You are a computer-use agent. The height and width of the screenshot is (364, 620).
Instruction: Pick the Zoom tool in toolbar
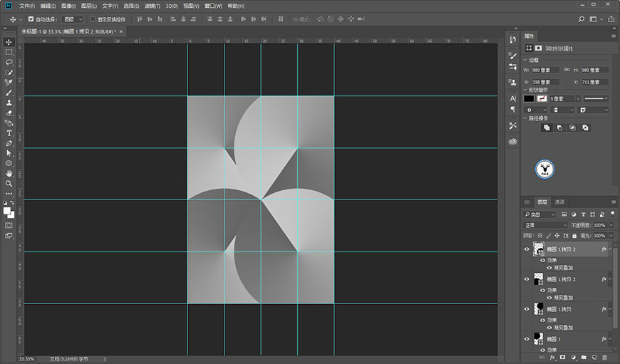point(9,184)
